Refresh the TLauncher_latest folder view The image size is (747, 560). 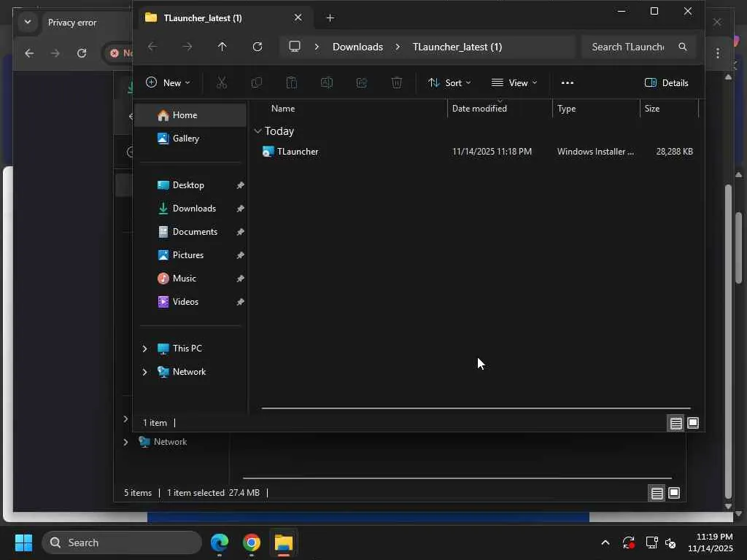point(258,47)
